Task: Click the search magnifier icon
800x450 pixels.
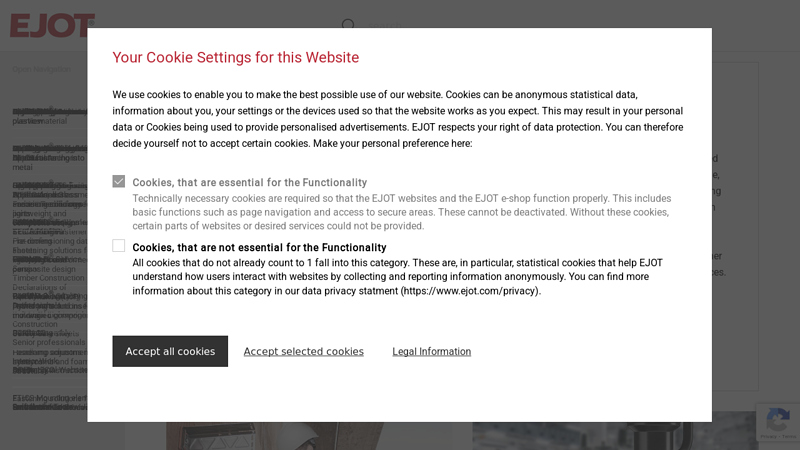Action: (x=348, y=25)
